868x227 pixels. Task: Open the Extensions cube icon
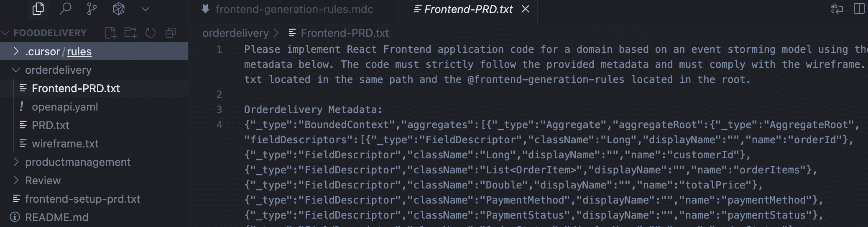point(119,9)
